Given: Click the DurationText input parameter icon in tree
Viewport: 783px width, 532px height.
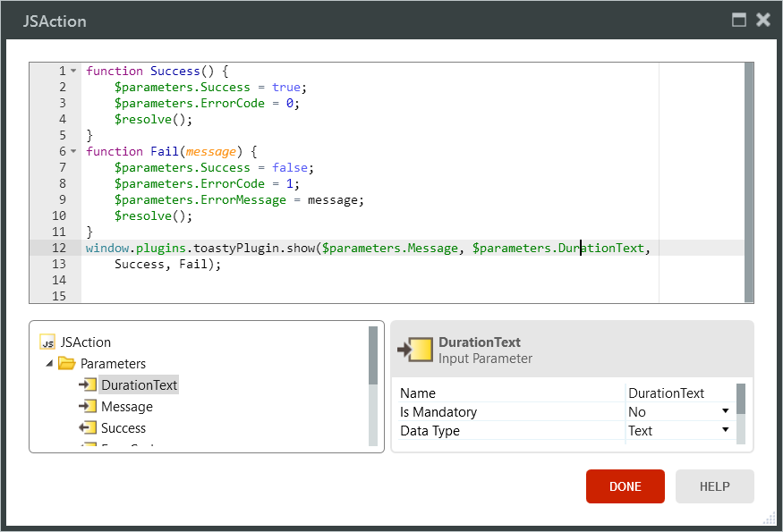Looking at the screenshot, I should [87, 385].
